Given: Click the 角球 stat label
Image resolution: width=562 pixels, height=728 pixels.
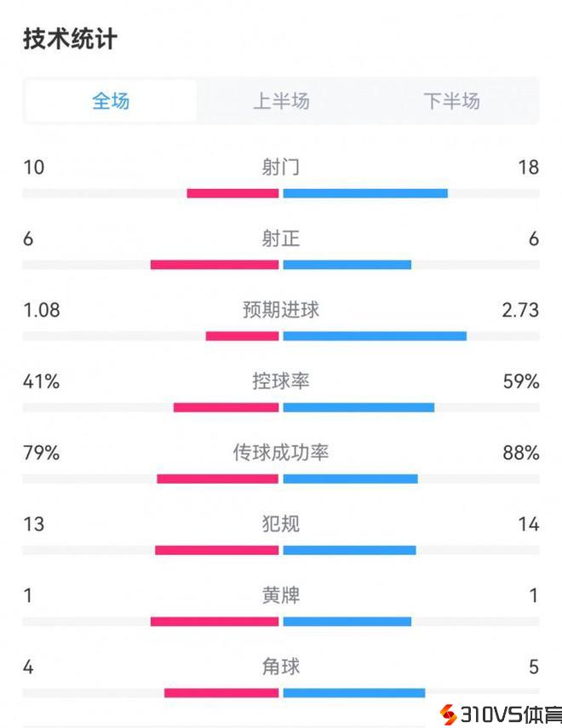Looking at the screenshot, I should 281,667.
